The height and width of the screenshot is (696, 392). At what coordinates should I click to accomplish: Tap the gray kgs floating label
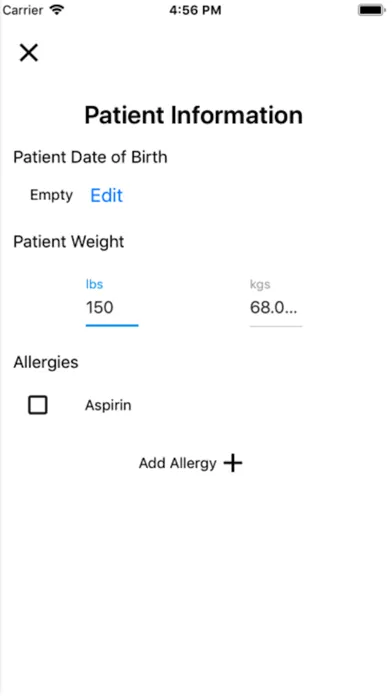[x=260, y=284]
